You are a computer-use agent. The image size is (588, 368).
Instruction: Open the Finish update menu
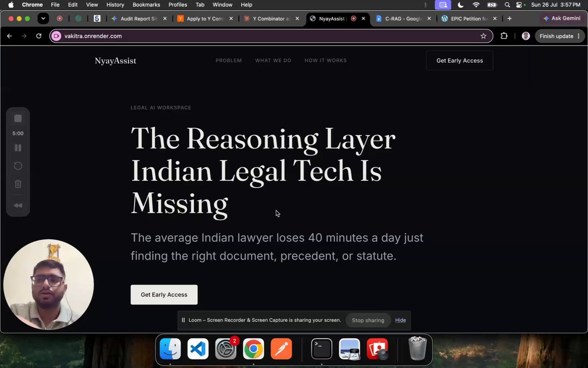[560, 36]
